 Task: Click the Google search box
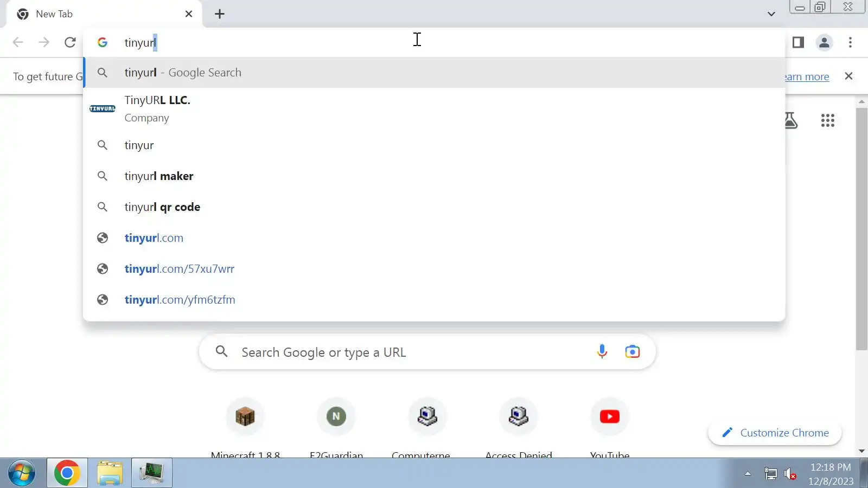pyautogui.click(x=427, y=352)
